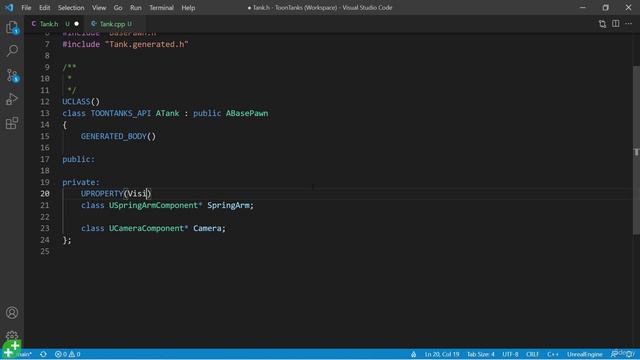Open the View menu
The height and width of the screenshot is (360, 640).
99,8
